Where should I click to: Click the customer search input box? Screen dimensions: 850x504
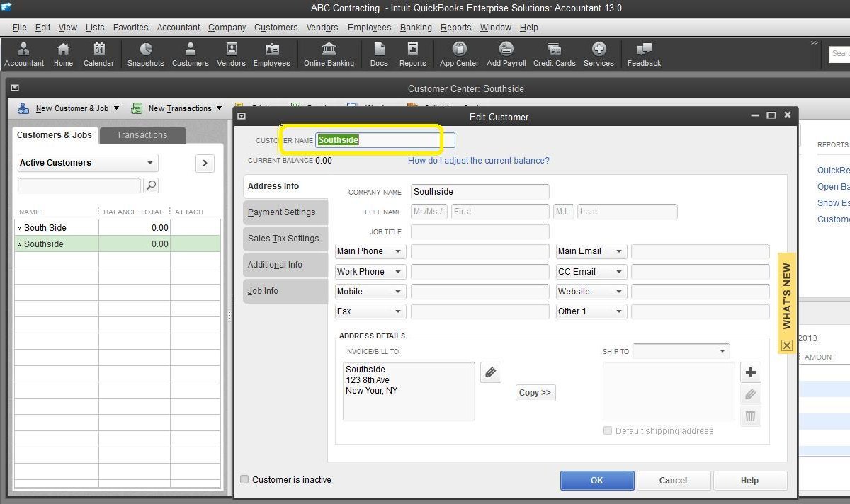pos(79,185)
